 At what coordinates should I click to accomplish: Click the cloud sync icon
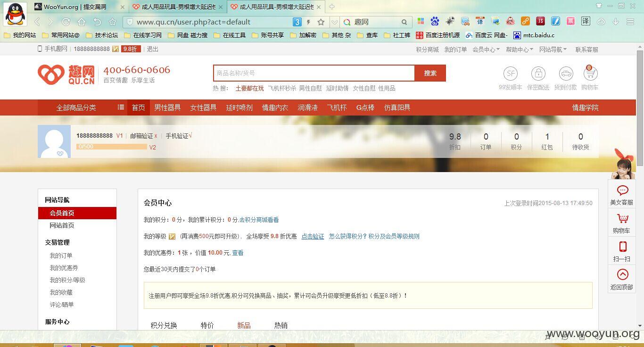pos(601,22)
